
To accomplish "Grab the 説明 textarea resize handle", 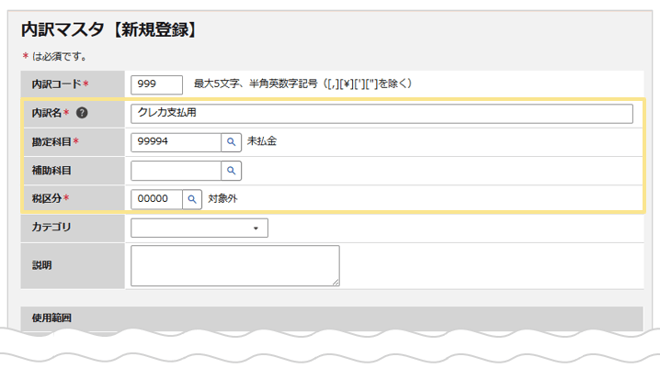I will tap(336, 283).
